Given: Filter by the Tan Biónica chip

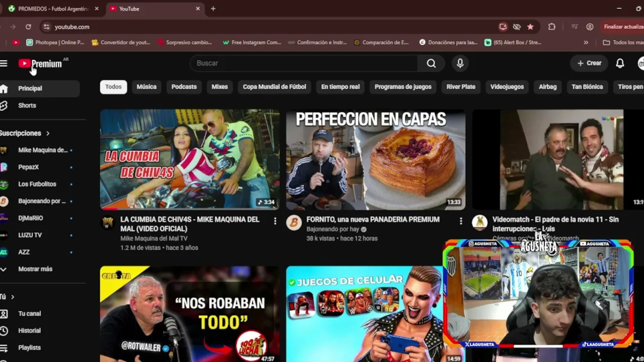Looking at the screenshot, I should tap(587, 87).
